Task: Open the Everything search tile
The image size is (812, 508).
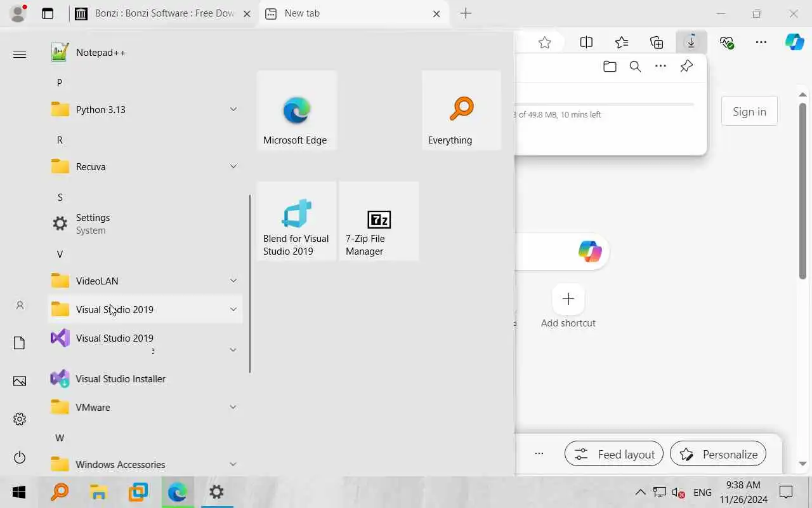Action: (461, 110)
